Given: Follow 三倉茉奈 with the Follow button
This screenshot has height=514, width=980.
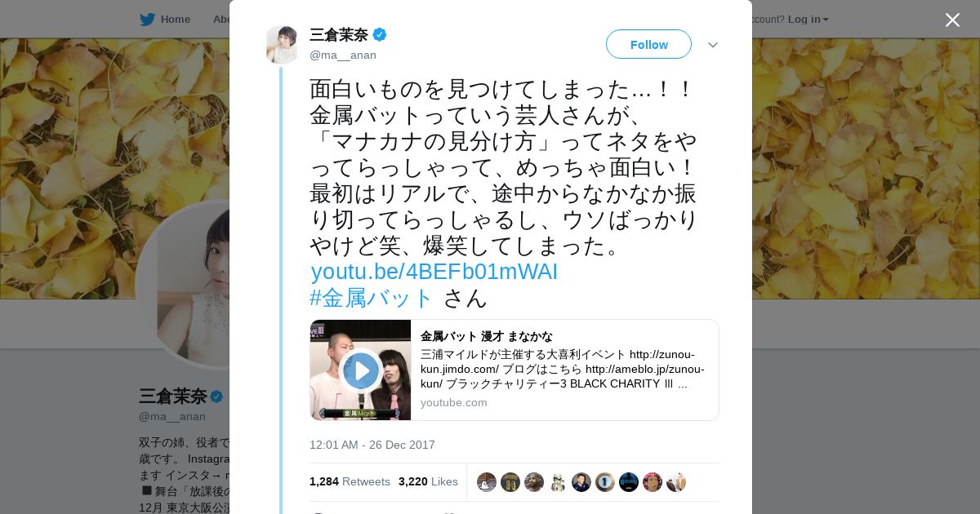Looking at the screenshot, I should click(x=648, y=44).
